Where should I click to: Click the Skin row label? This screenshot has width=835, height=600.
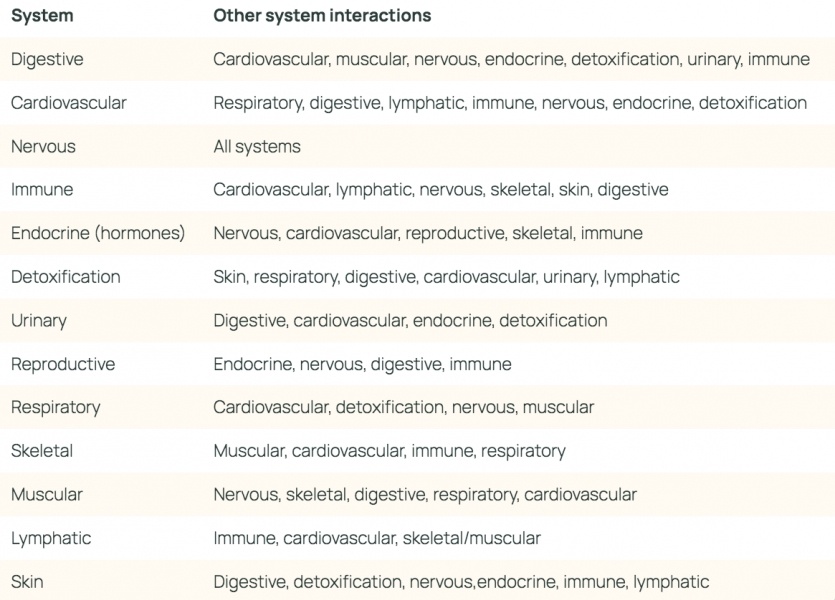27,581
